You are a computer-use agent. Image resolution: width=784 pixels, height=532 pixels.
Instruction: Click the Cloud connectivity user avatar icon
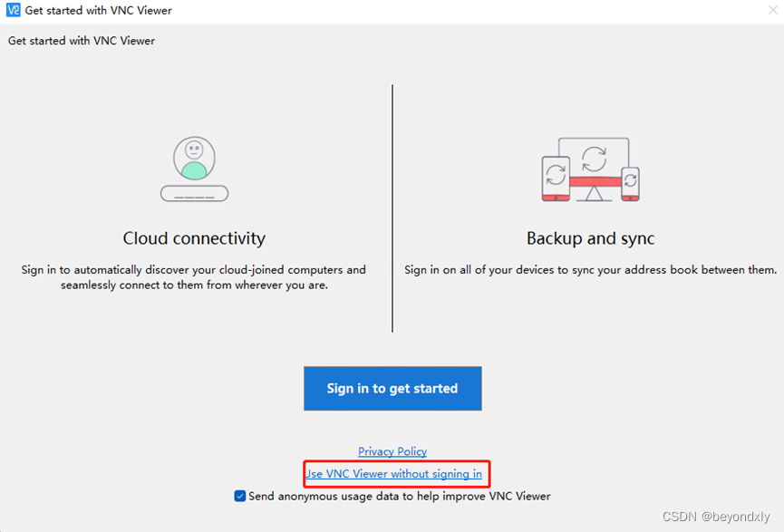(x=195, y=169)
